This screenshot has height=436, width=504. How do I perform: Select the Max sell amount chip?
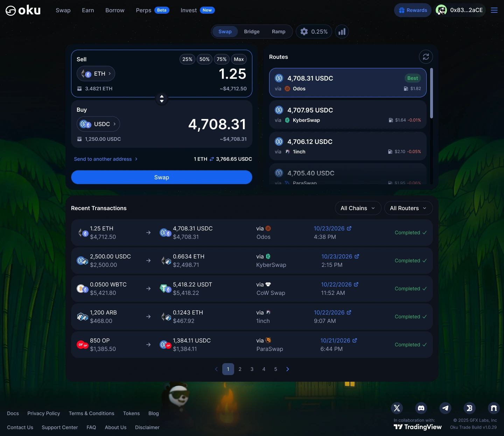pos(239,59)
